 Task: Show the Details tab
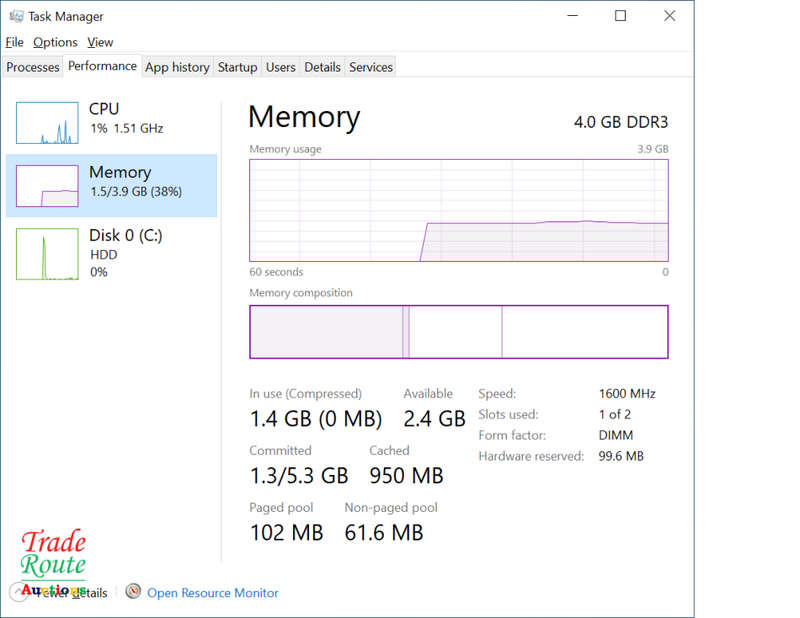[322, 67]
